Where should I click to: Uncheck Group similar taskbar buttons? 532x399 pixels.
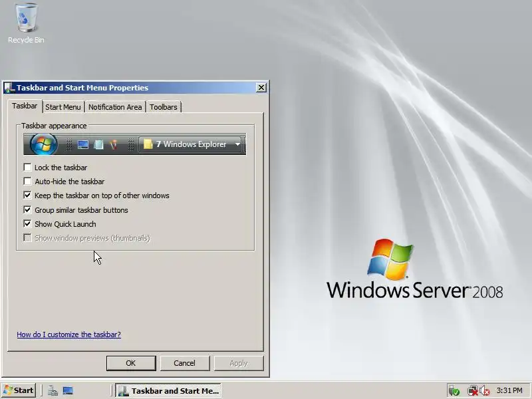pyautogui.click(x=27, y=209)
